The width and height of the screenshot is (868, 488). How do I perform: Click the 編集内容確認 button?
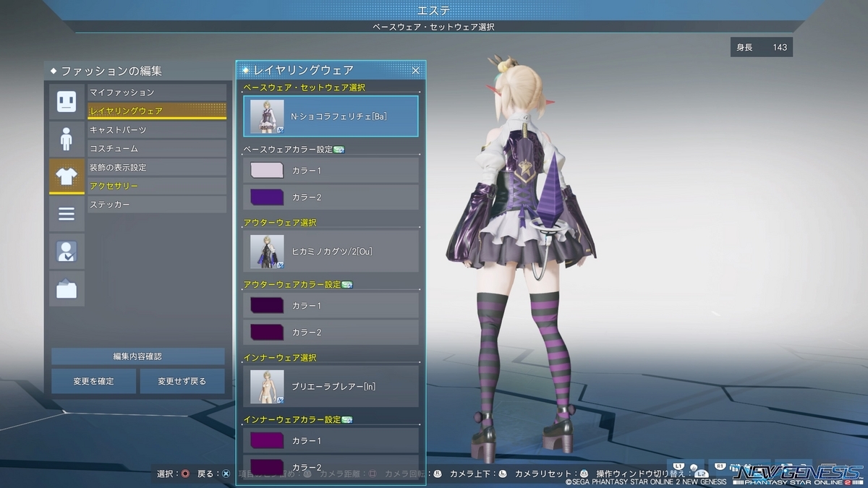click(137, 356)
